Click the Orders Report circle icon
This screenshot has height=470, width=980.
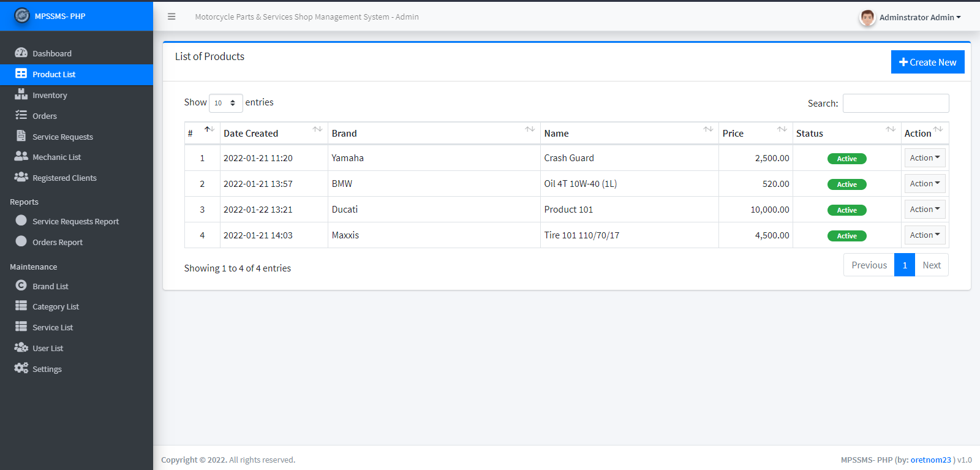[21, 241]
